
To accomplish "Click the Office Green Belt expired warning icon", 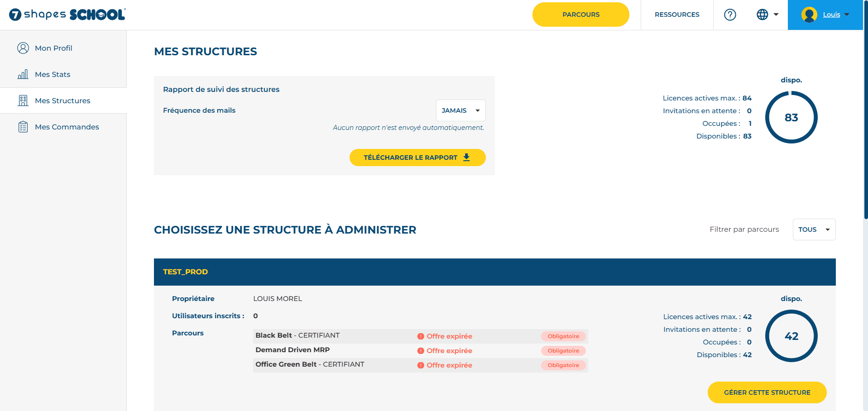I will [x=421, y=365].
